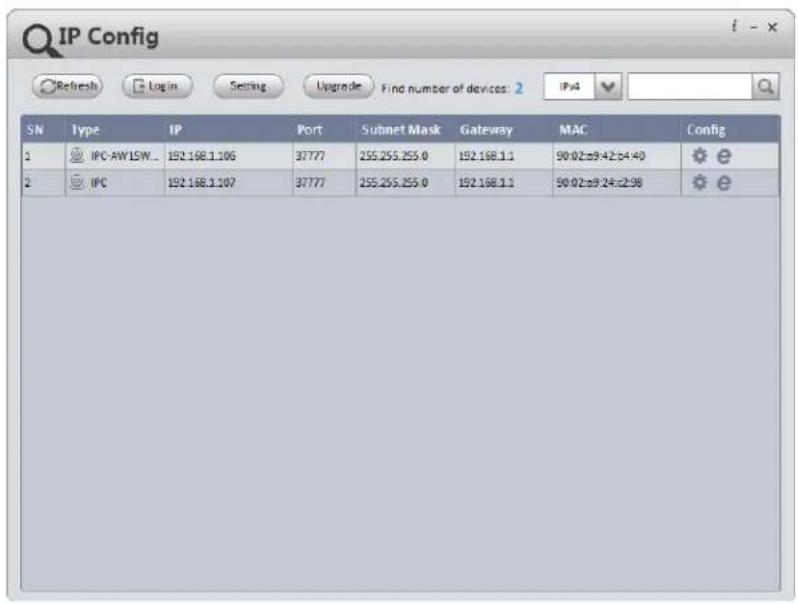Open browser icon for 192.168.1.107

(x=724, y=182)
